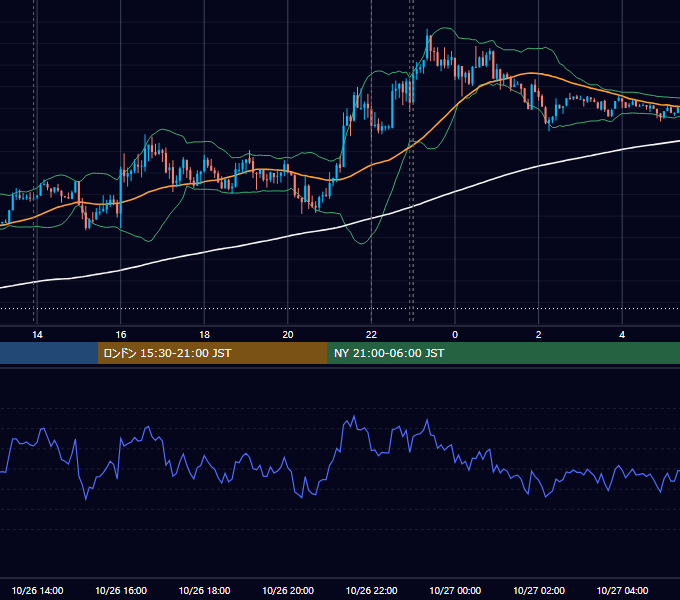Click the 10/27 00:00 time label
The width and height of the screenshot is (680, 600).
click(x=455, y=590)
